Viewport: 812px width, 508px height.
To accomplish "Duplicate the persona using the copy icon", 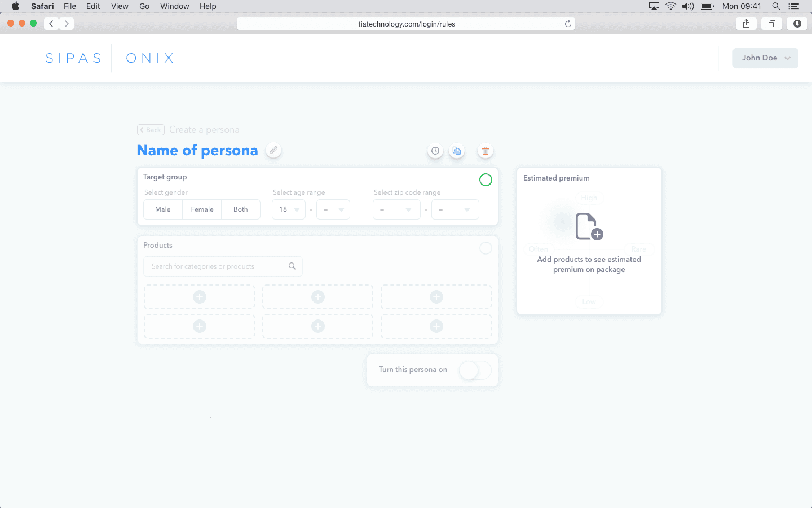I will 457,151.
